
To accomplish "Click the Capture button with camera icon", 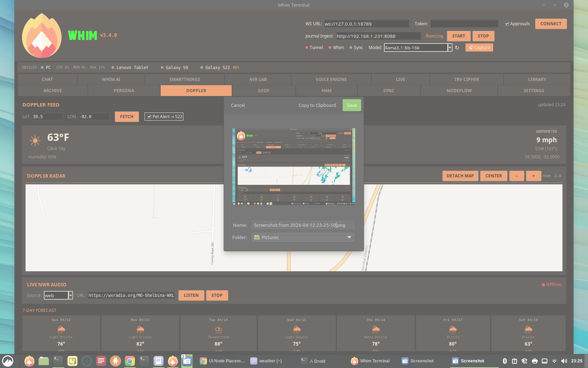I will click(479, 48).
